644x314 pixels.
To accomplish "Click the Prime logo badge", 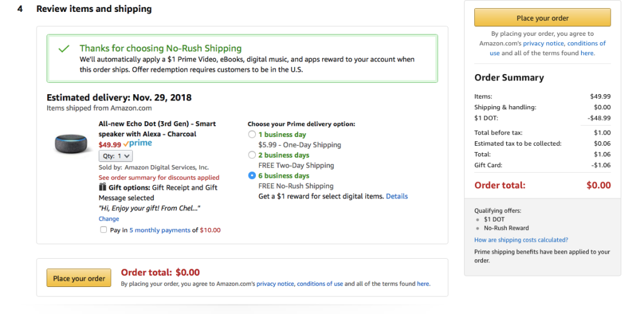I will point(138,144).
